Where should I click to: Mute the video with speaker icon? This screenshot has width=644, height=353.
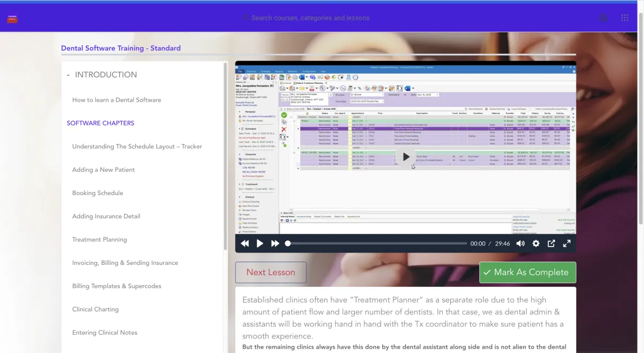tap(520, 243)
